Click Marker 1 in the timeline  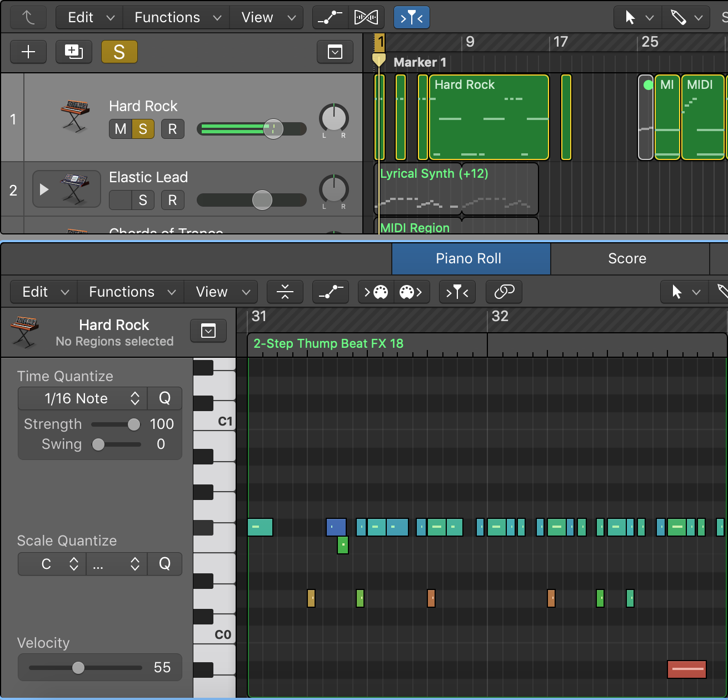point(420,62)
